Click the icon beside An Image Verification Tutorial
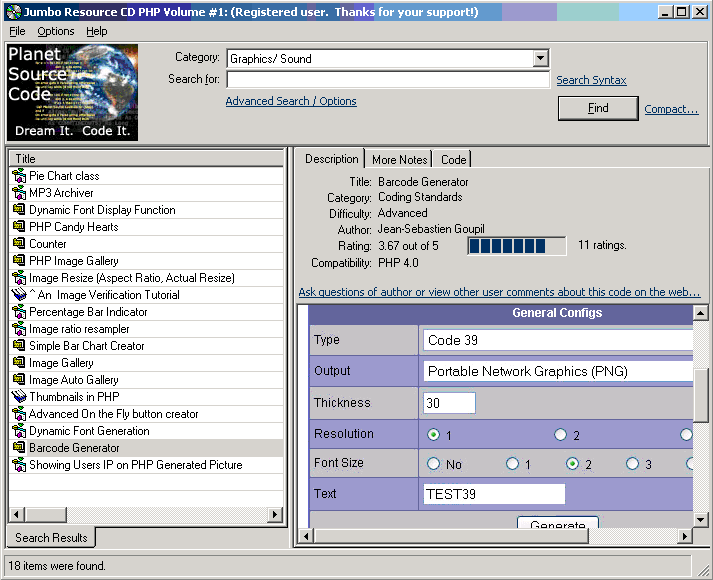713x580 pixels. [x=19, y=295]
